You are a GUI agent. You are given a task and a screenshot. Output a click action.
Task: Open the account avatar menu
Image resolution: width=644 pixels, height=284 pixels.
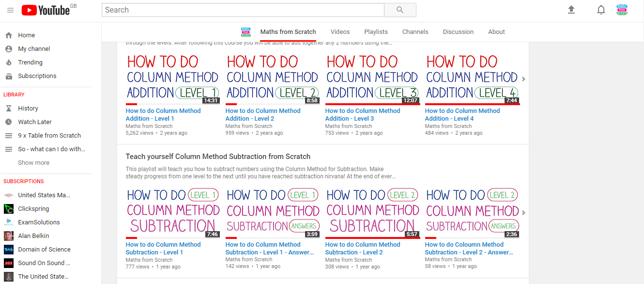pos(622,10)
